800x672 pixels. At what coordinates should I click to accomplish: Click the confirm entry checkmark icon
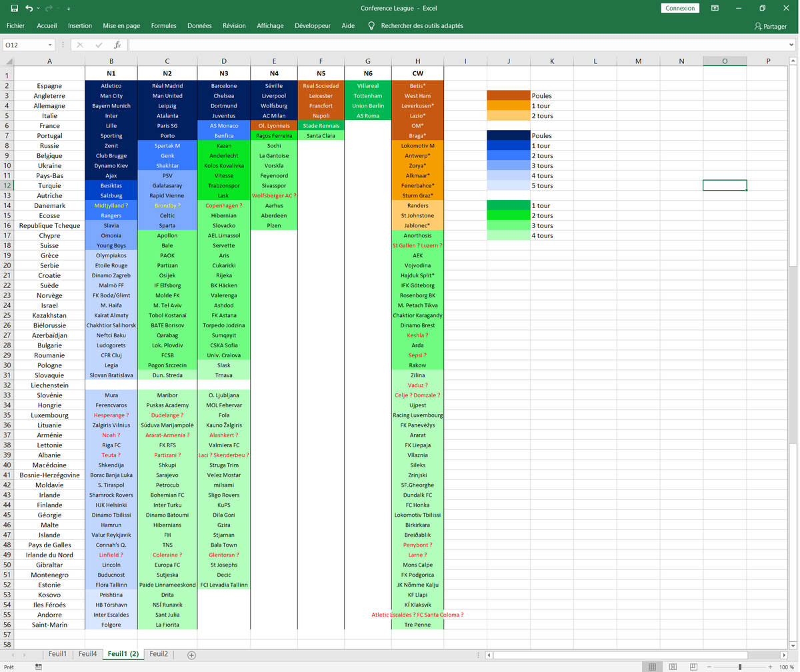click(x=99, y=45)
